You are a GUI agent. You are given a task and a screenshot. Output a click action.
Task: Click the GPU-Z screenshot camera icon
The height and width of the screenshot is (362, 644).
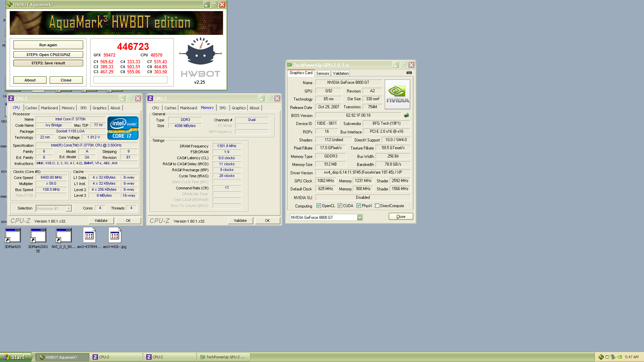[x=409, y=73]
